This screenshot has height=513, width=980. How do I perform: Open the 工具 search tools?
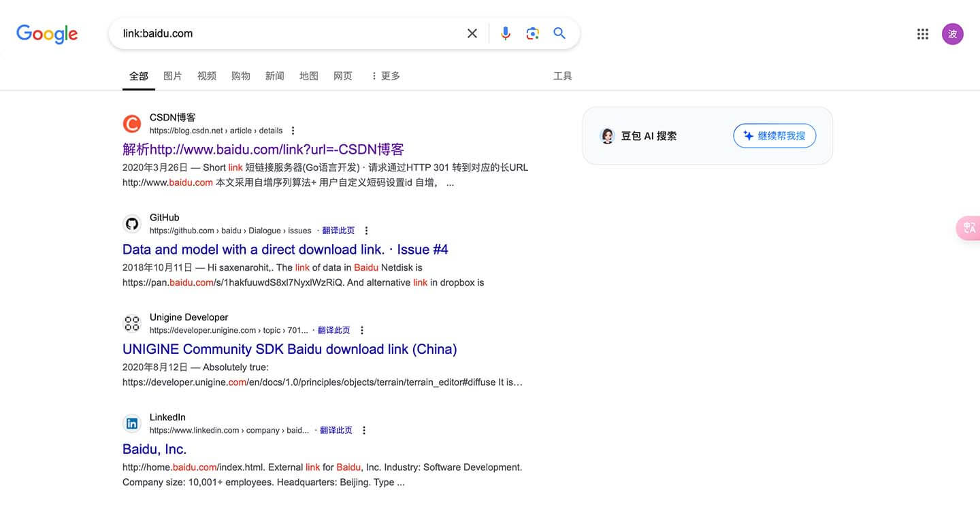[x=563, y=76]
